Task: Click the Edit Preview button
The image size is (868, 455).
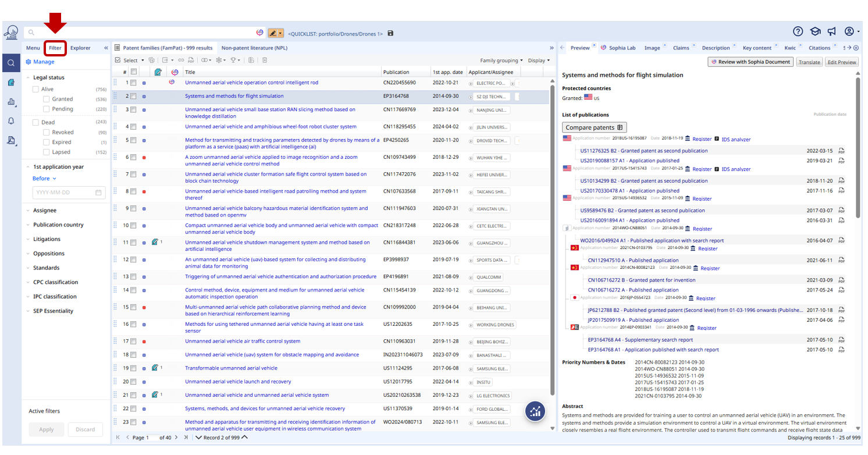Action: point(842,62)
